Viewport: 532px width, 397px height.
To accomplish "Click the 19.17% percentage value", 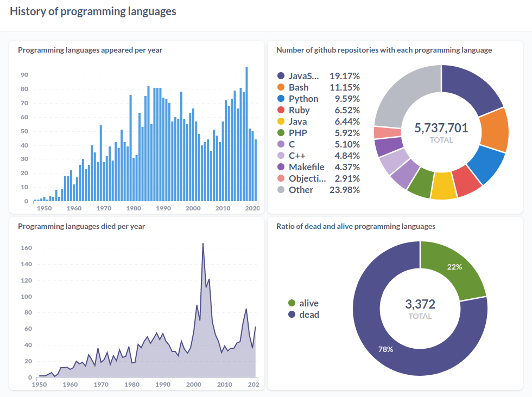I will click(x=344, y=76).
